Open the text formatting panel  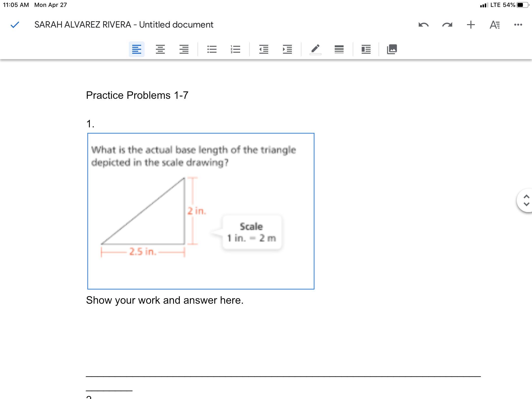(494, 25)
